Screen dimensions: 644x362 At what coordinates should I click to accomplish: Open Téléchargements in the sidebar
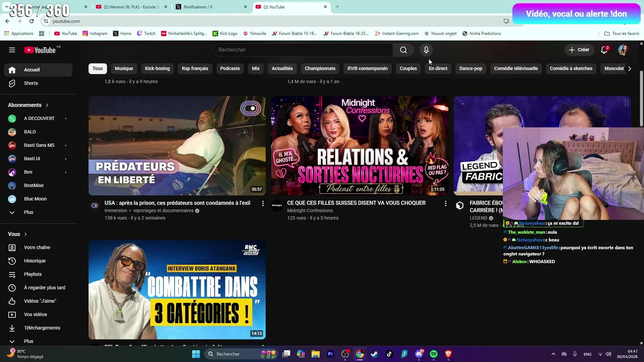pos(38,328)
